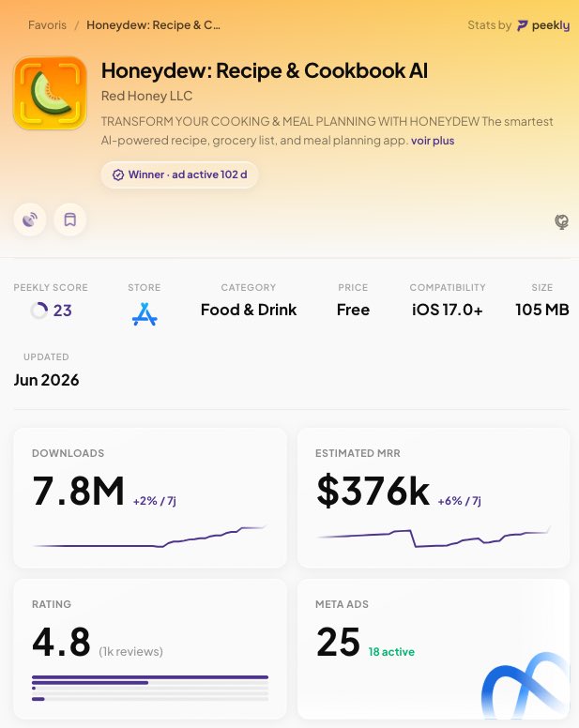Click the bottom one-star rating bar

[150, 699]
